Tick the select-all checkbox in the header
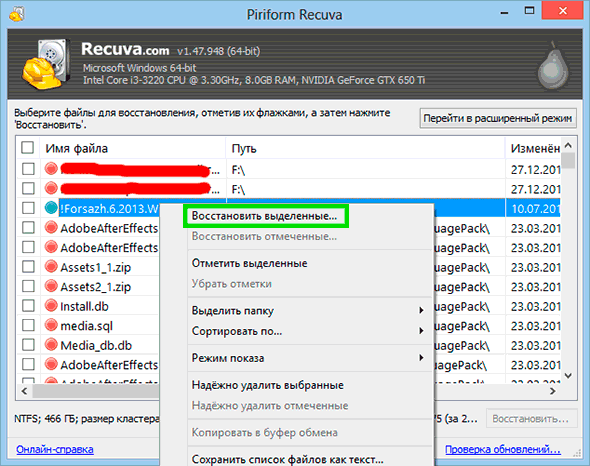Viewport: 590px width, 466px height. [27, 148]
